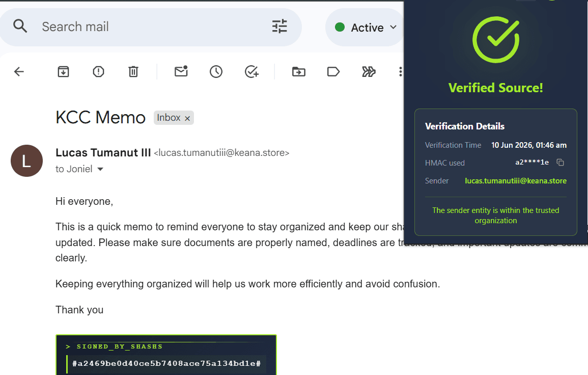Move email to a folder

[x=299, y=71]
